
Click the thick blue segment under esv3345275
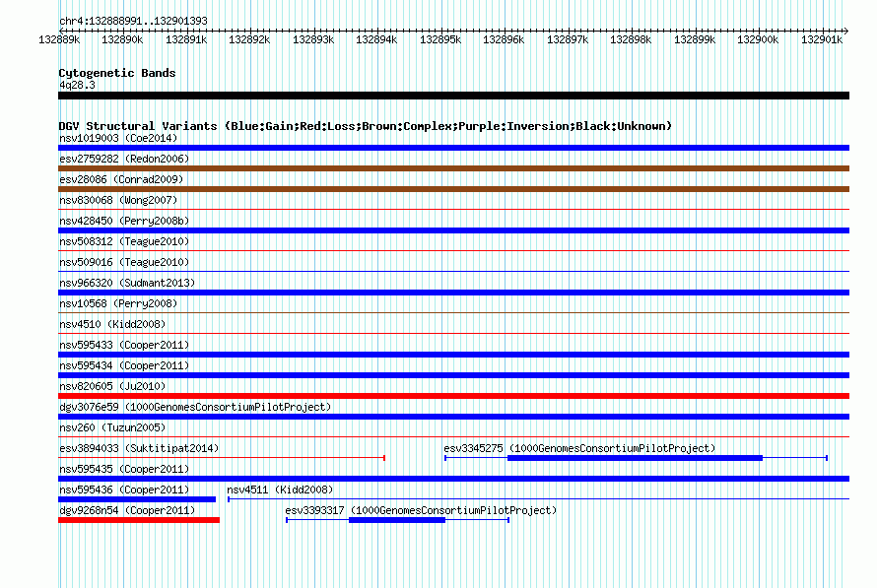(635, 458)
